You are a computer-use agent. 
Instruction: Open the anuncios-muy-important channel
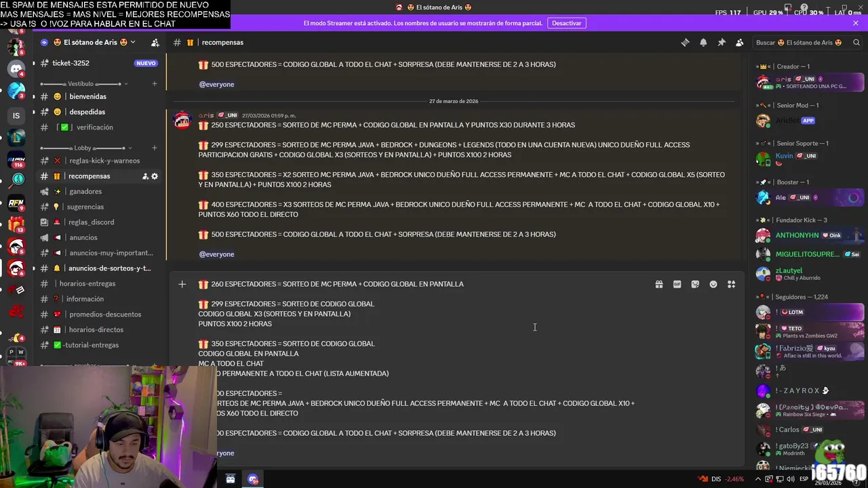[100, 253]
